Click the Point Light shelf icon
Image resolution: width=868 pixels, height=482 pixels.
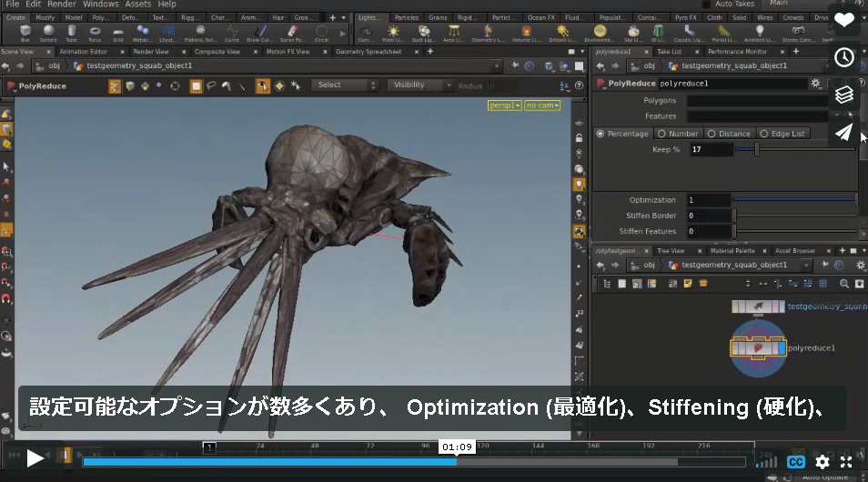pos(393,33)
